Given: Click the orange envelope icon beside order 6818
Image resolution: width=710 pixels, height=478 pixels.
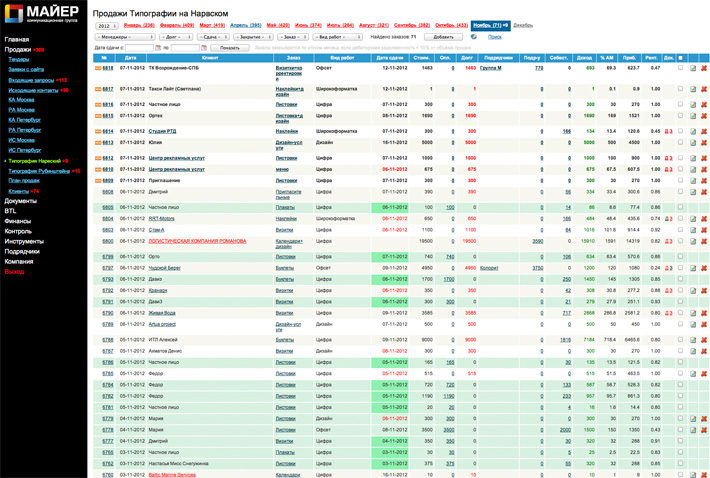Looking at the screenshot, I should tap(98, 69).
